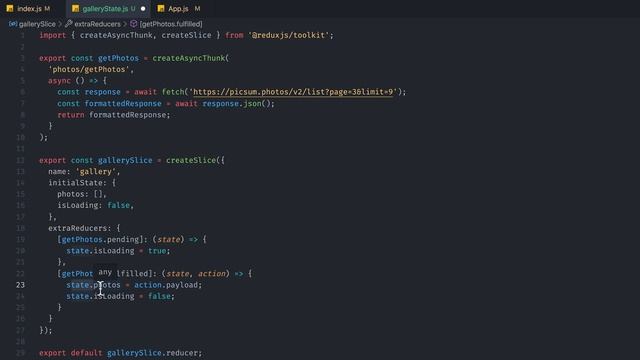This screenshot has height=360, width=640.
Task: Click 'photos: [],' in initialState
Action: point(82,194)
